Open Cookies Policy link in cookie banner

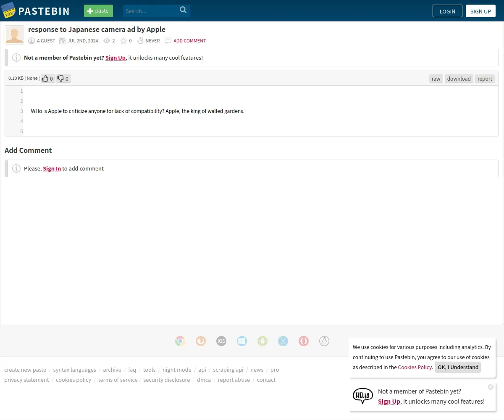[415, 367]
